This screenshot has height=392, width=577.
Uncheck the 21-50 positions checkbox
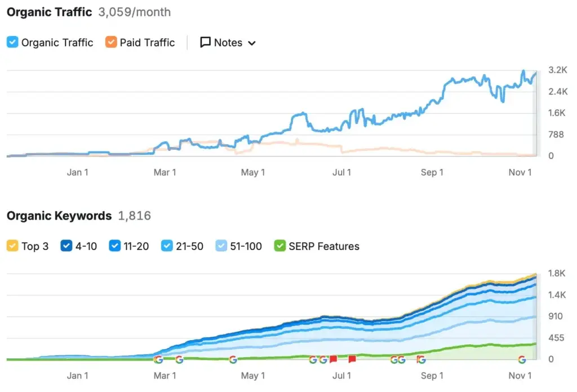point(167,246)
